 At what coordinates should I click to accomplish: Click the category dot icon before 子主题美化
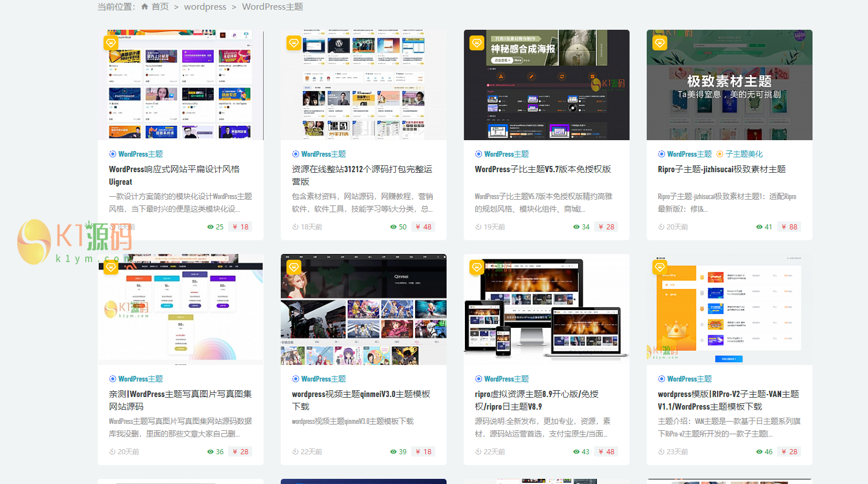[x=720, y=154]
